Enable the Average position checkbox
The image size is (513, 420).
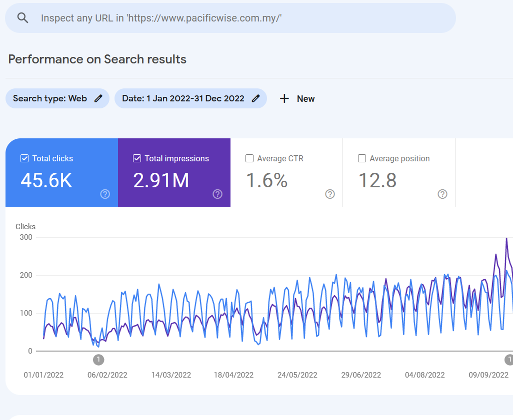point(362,158)
